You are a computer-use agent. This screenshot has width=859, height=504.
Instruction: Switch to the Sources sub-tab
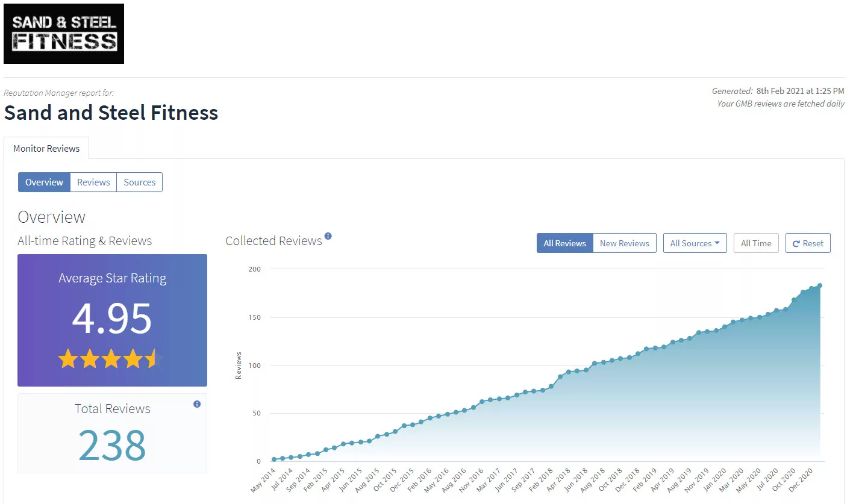pos(140,182)
